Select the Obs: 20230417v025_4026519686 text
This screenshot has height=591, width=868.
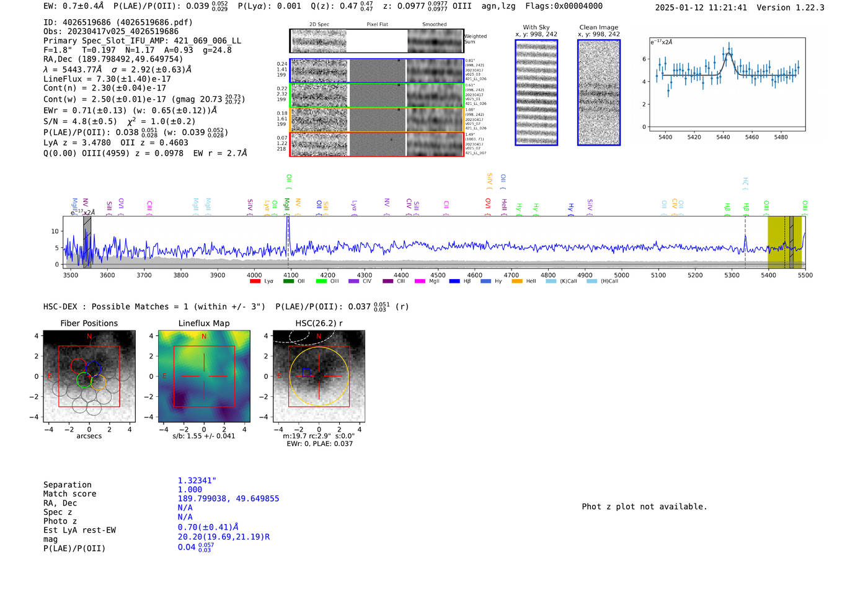(x=111, y=31)
